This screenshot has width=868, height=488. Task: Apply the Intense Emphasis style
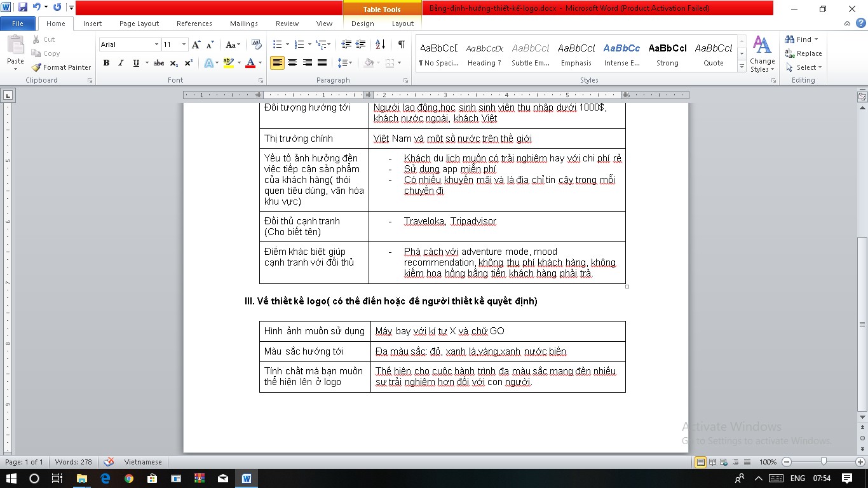(x=621, y=54)
